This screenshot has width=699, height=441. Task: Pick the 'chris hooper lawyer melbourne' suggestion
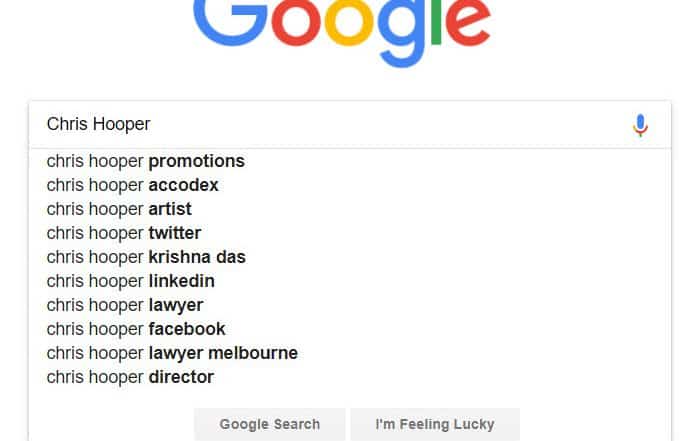pyautogui.click(x=172, y=353)
